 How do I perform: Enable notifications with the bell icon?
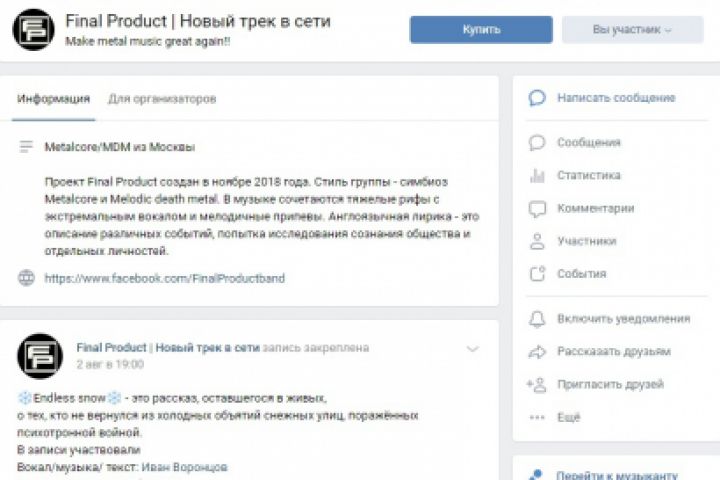click(x=537, y=319)
